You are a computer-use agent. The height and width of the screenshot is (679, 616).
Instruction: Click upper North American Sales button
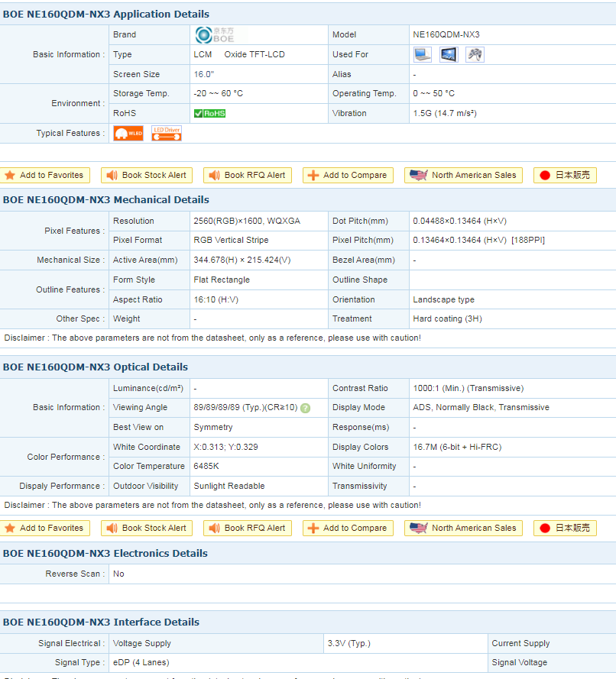pyautogui.click(x=463, y=176)
